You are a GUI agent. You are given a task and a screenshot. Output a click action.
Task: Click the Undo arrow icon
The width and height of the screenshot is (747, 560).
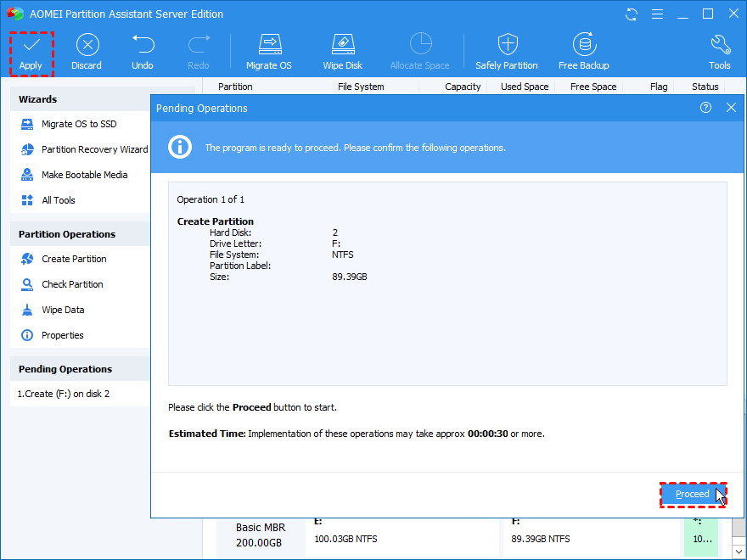[x=143, y=44]
